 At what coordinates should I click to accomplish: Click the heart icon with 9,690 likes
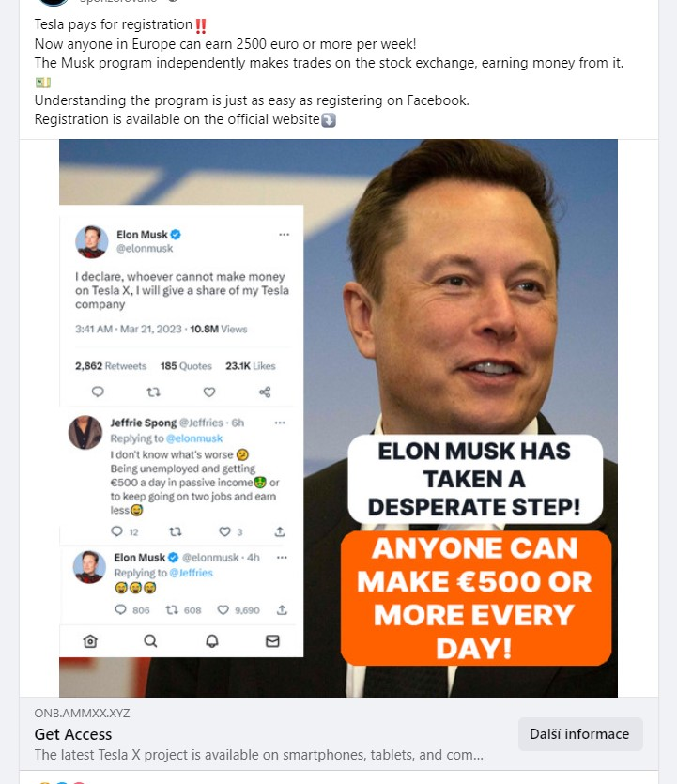223,610
